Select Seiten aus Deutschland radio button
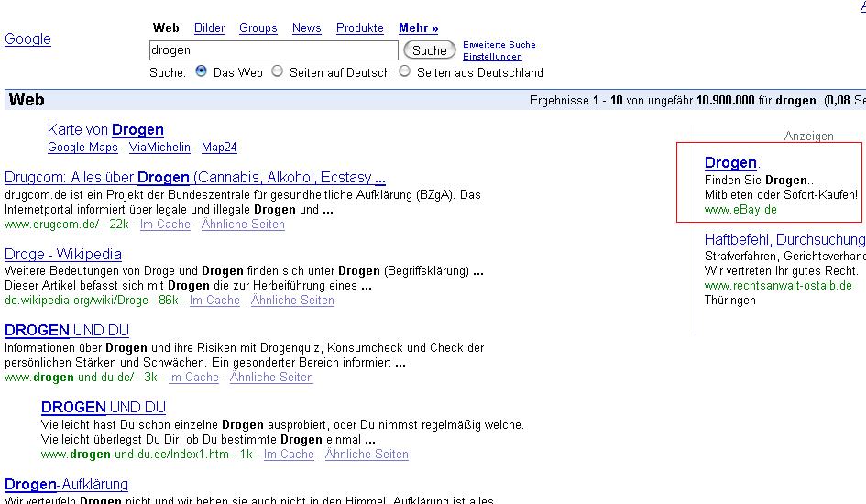Viewport: 866px width, 504px height. pyautogui.click(x=405, y=71)
